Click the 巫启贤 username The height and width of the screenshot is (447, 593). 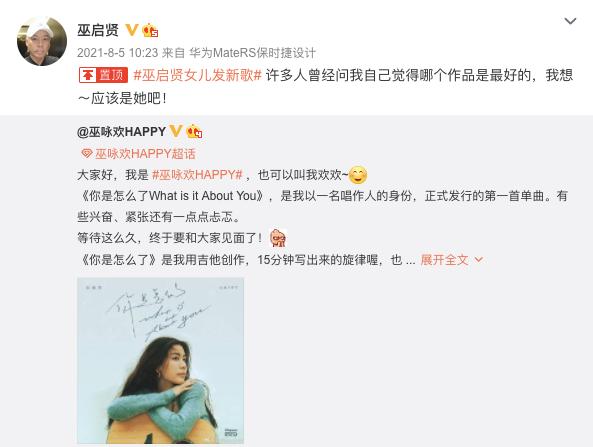coord(98,30)
